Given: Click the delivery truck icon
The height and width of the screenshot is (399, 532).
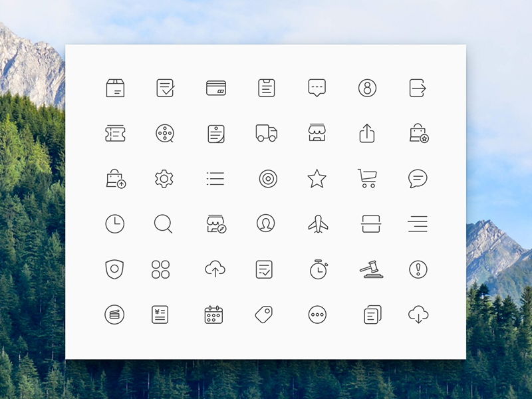Looking at the screenshot, I should [x=267, y=133].
